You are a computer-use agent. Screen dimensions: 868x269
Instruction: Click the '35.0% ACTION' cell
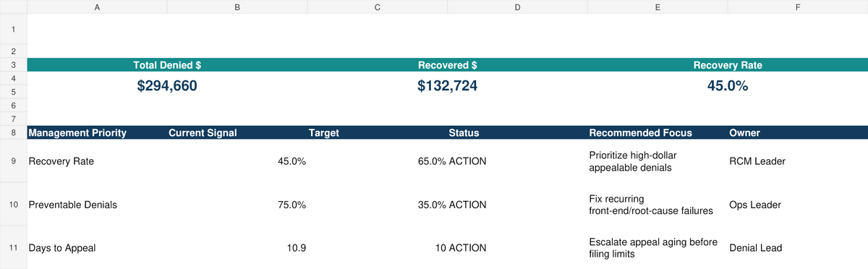(x=452, y=205)
